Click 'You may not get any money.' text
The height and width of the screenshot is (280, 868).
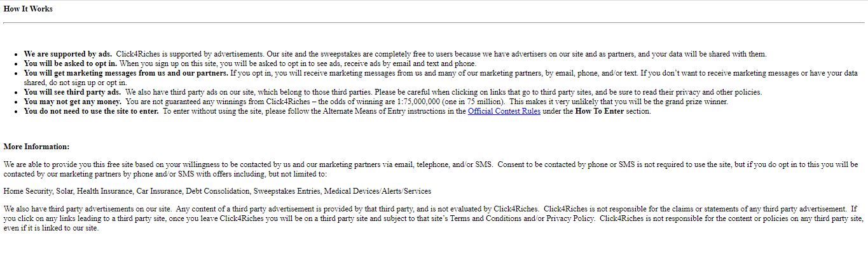[72, 102]
